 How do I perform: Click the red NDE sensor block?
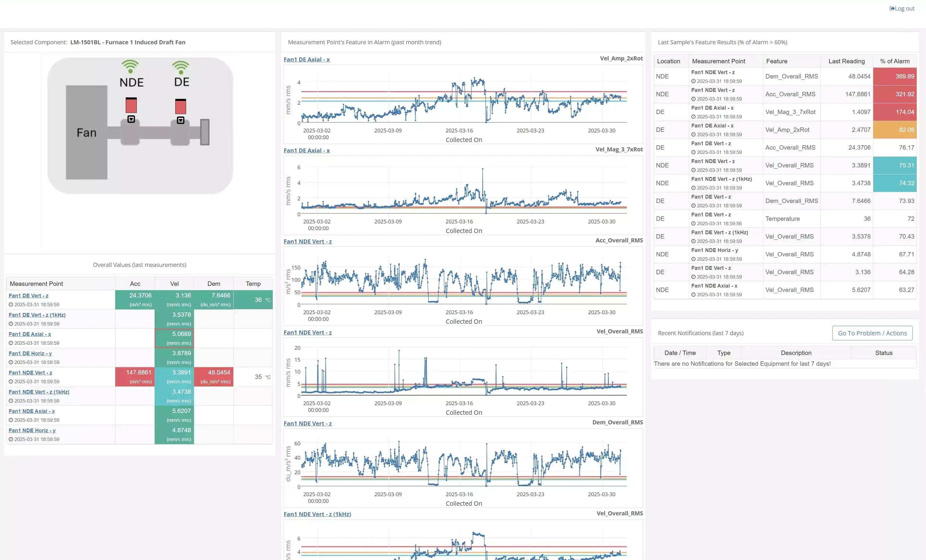pos(131,105)
